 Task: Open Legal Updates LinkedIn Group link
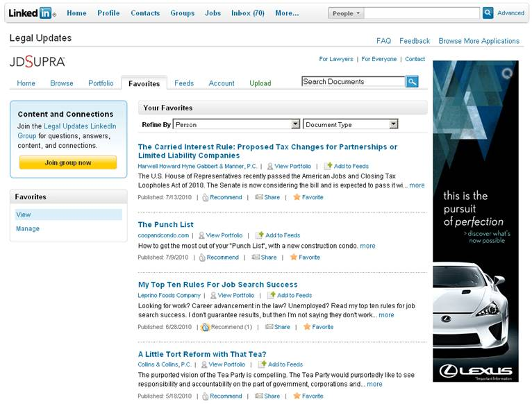(67, 131)
